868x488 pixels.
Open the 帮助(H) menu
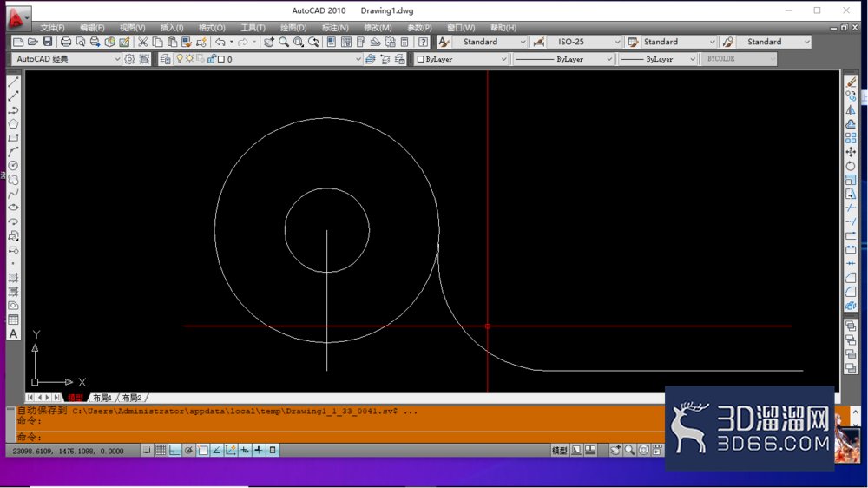(x=503, y=28)
